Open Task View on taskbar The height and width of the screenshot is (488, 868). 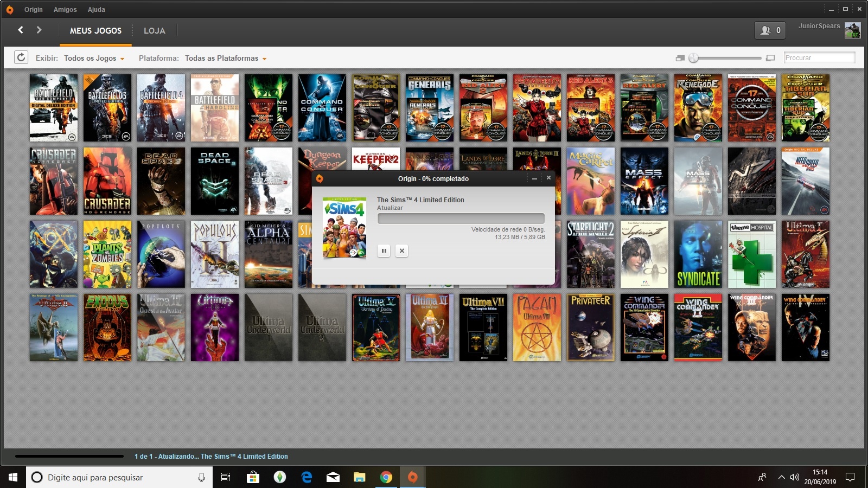click(226, 477)
